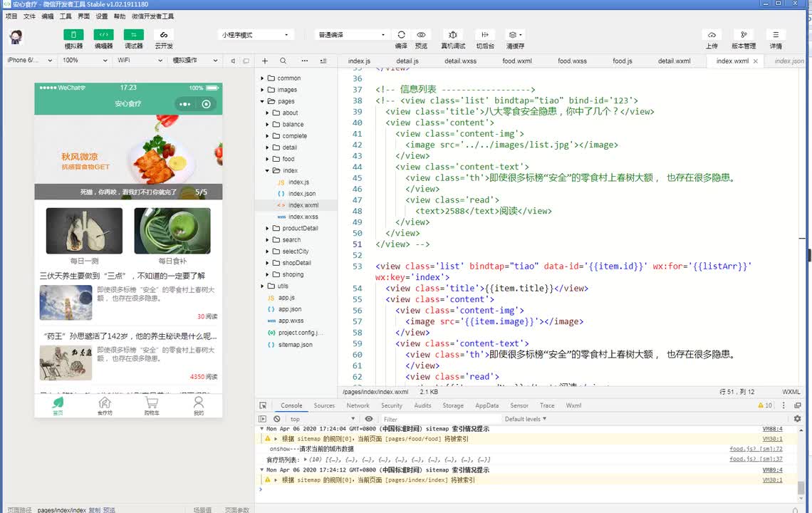This screenshot has height=513, width=812.
Task: Toggle the 编辑器 editor panel button
Action: (x=103, y=35)
